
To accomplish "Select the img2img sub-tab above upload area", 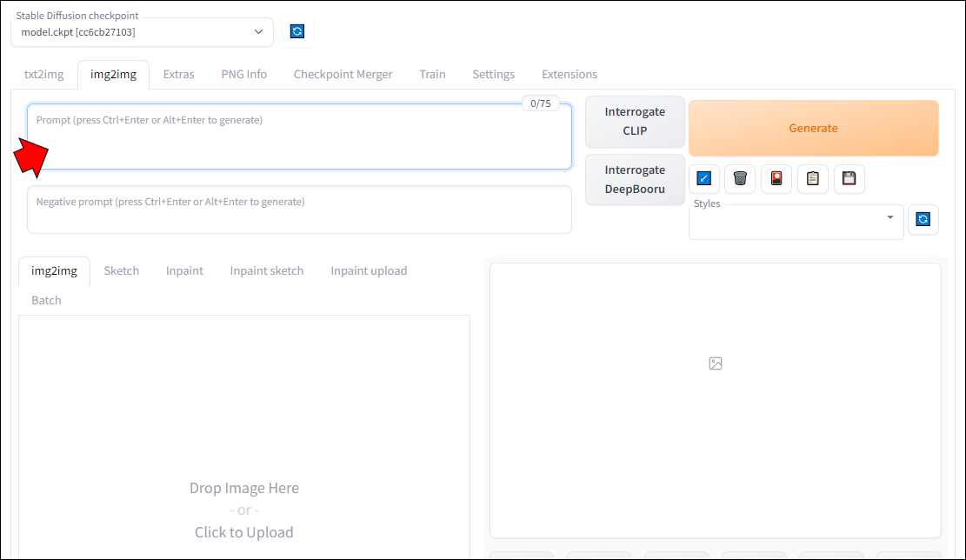I will [54, 271].
